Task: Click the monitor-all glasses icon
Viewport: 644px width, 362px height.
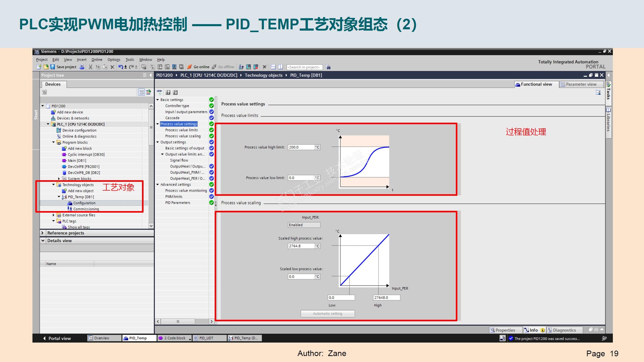Action: tap(159, 92)
